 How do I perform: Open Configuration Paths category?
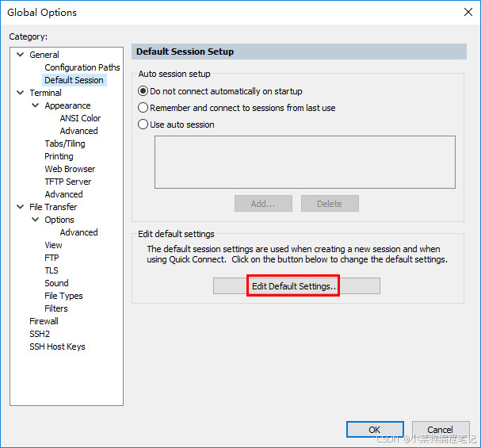click(x=82, y=67)
